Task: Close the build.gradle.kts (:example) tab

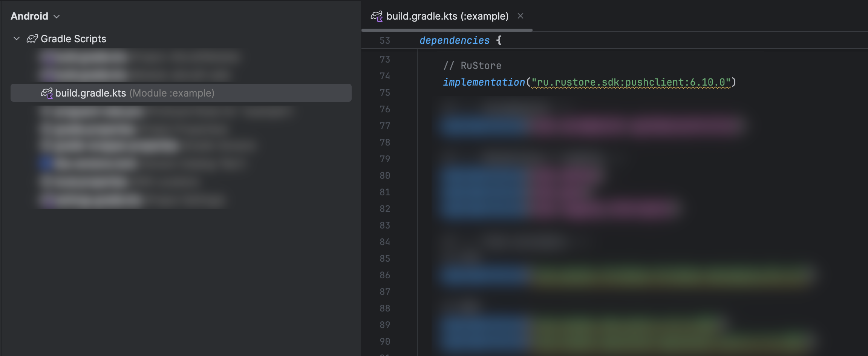Action: 520,16
